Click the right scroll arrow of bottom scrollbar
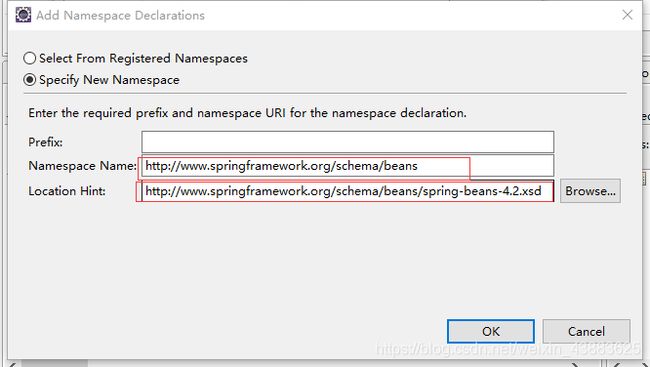 [x=575, y=364]
